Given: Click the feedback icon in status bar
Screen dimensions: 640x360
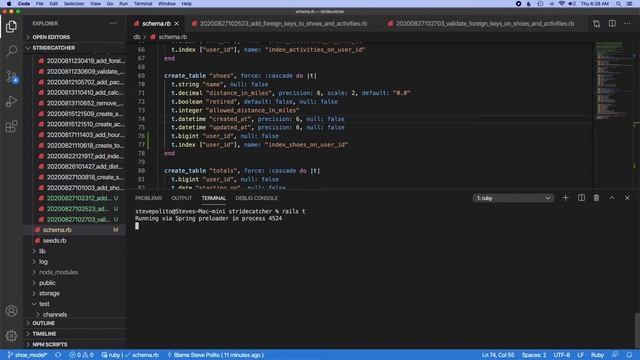Looking at the screenshot, I should [615, 355].
